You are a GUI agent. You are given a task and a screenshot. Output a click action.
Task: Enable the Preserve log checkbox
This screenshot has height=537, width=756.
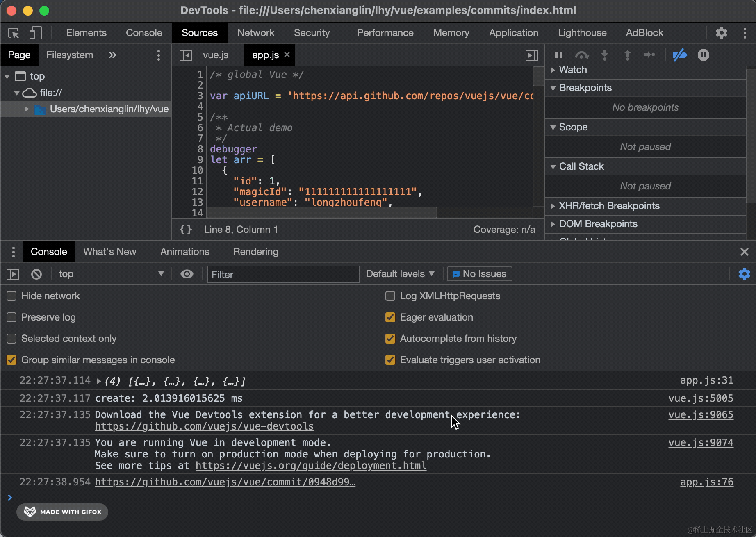12,317
